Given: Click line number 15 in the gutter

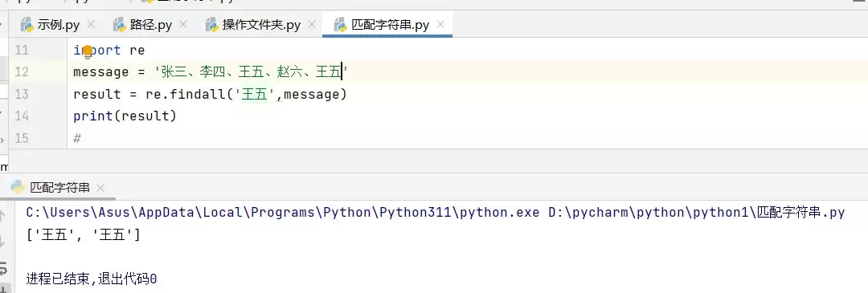Looking at the screenshot, I should click(22, 138).
